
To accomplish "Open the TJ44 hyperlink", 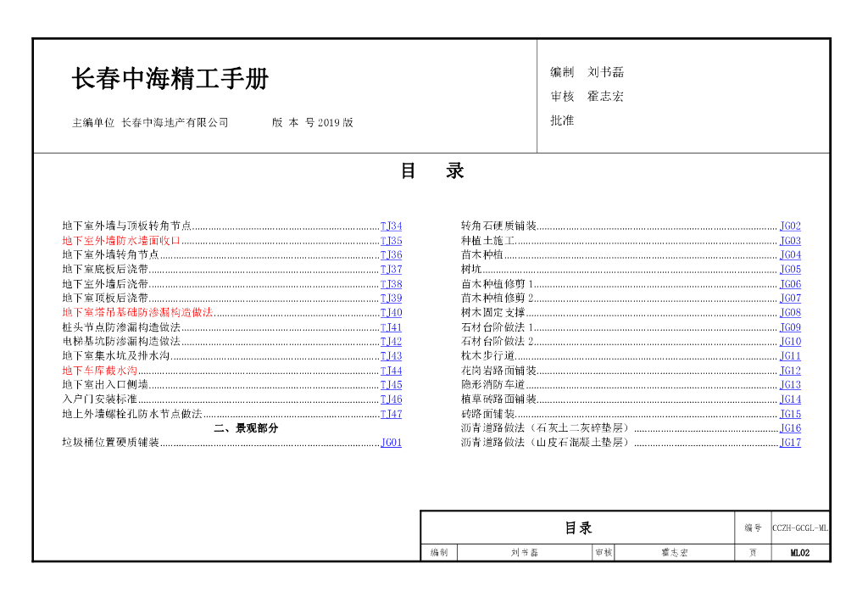I will tap(391, 371).
